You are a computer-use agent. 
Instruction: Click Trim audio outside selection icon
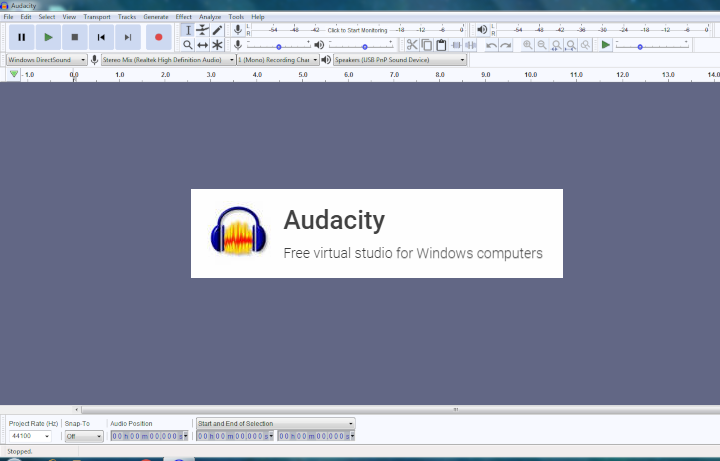[456, 45]
